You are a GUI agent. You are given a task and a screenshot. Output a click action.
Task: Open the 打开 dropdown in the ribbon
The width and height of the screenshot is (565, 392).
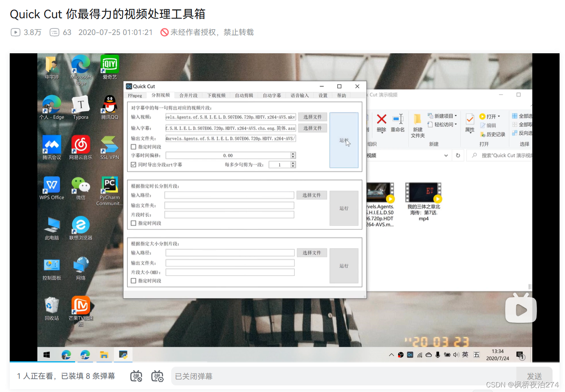[x=500, y=116]
